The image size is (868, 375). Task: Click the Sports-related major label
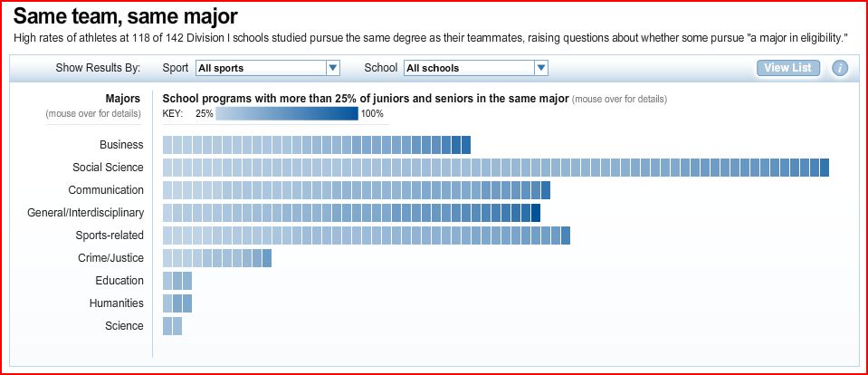[110, 236]
